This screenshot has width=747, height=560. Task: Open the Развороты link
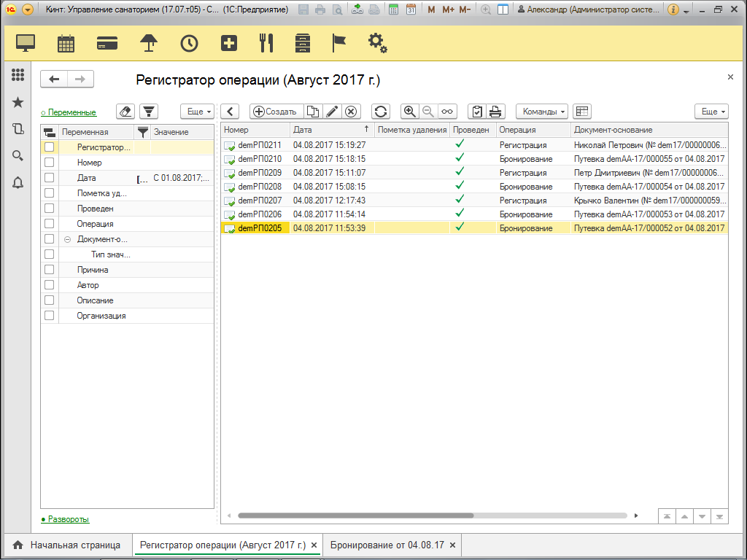pyautogui.click(x=68, y=519)
